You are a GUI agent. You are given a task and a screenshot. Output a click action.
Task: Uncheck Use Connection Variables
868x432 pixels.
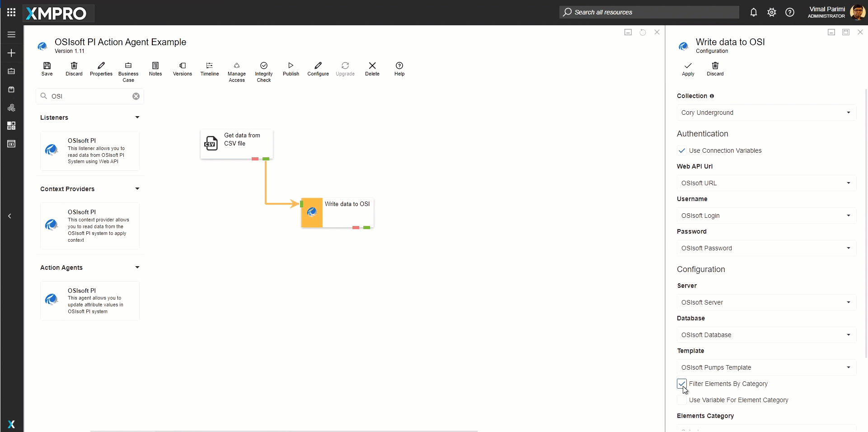coord(682,151)
